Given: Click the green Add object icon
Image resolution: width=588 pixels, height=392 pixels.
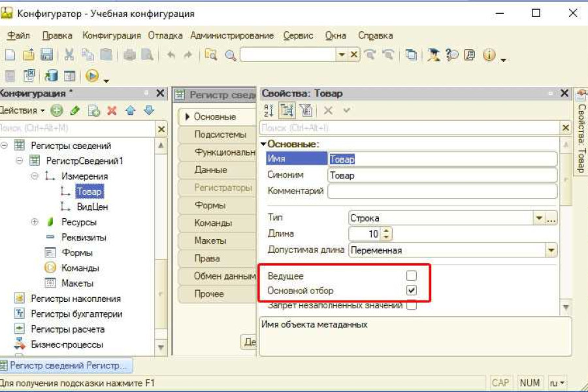Looking at the screenshot, I should tap(57, 110).
